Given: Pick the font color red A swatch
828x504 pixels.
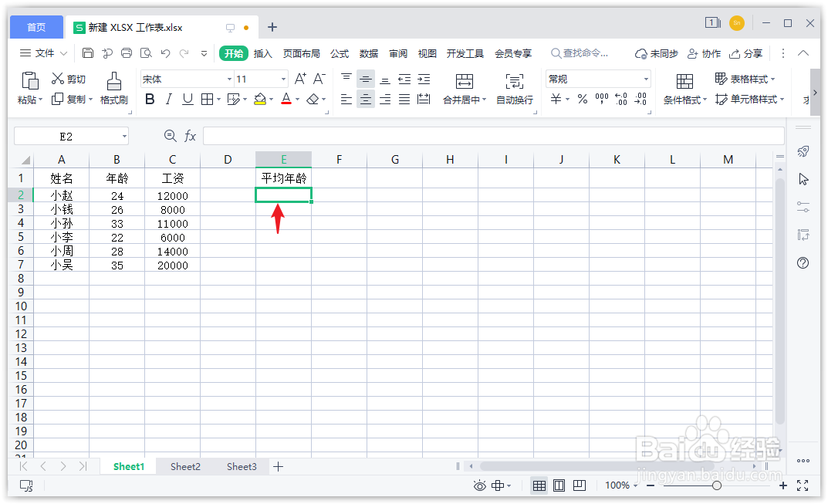Looking at the screenshot, I should pyautogui.click(x=286, y=99).
